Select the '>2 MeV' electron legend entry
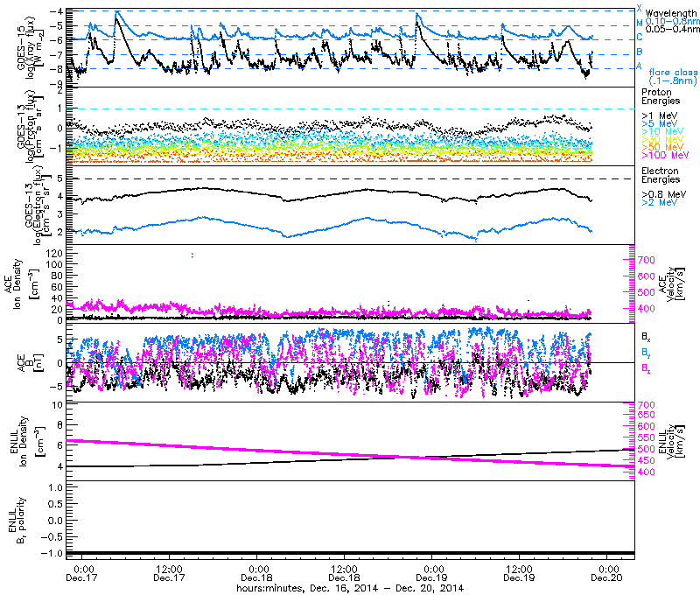This screenshot has height=595, width=700. pyautogui.click(x=660, y=202)
